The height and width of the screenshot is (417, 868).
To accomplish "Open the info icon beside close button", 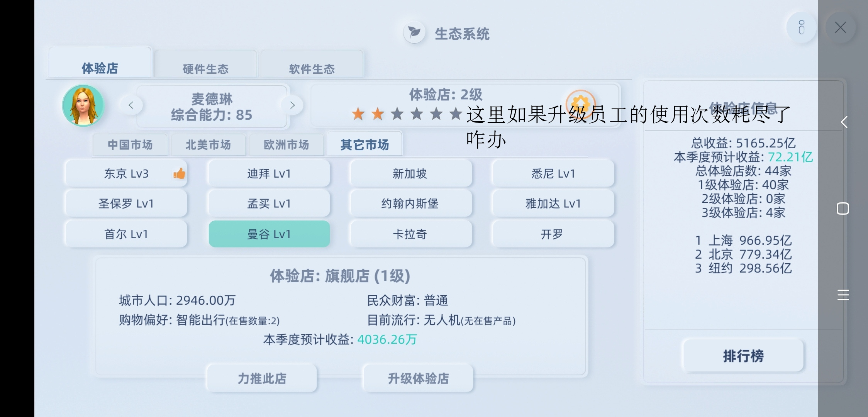I will click(x=802, y=27).
